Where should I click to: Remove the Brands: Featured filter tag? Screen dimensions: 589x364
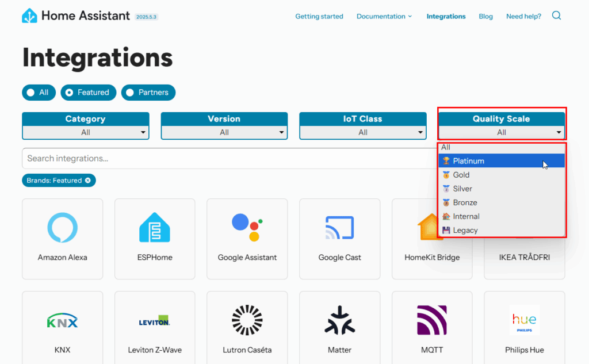pos(88,181)
